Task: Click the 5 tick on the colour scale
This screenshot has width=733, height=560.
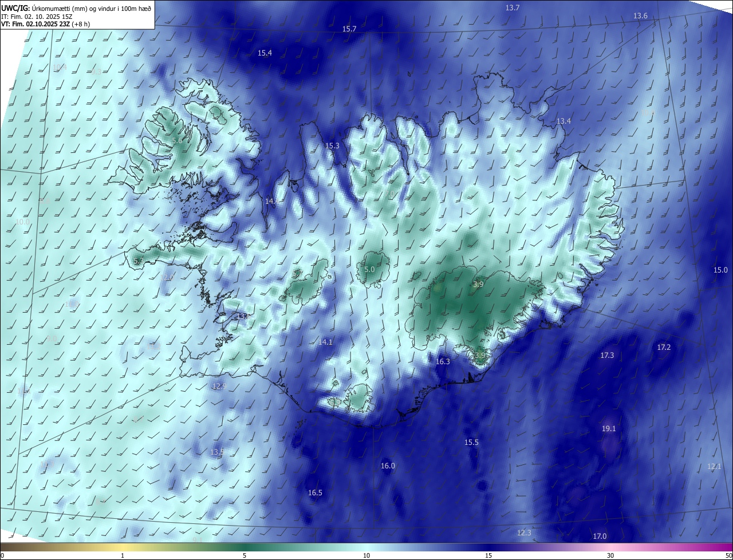Action: coord(245,555)
